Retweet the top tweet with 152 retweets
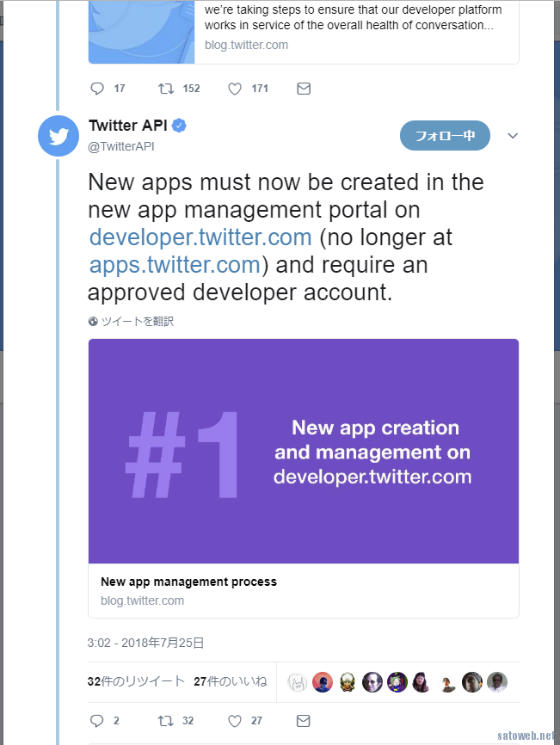 pyautogui.click(x=166, y=89)
